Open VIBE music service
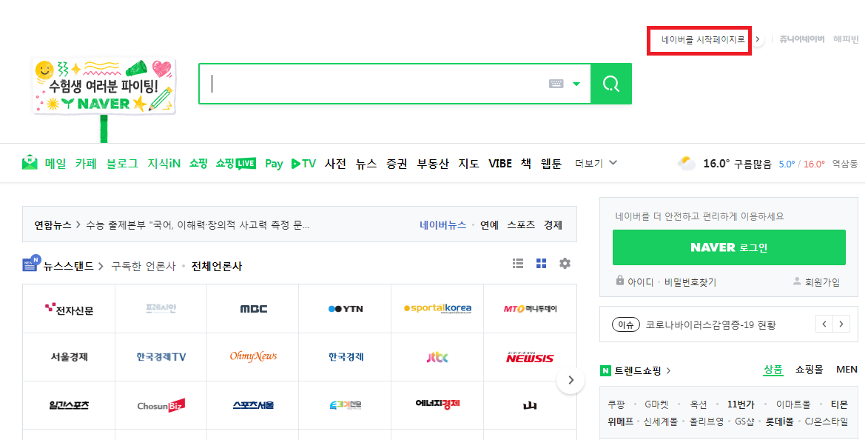Screen dimensions: 868x440 coord(500,164)
